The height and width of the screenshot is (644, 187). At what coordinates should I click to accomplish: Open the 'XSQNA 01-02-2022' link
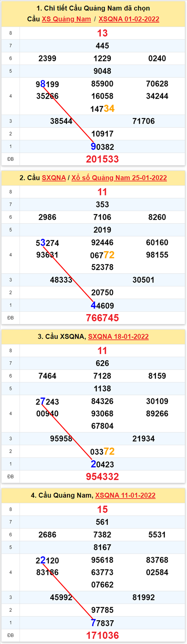pyautogui.click(x=129, y=19)
